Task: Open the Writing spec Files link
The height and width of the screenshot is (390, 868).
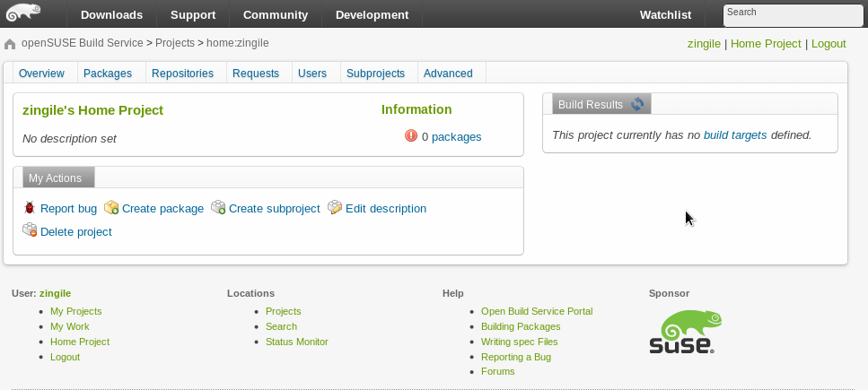Action: pyautogui.click(x=519, y=342)
